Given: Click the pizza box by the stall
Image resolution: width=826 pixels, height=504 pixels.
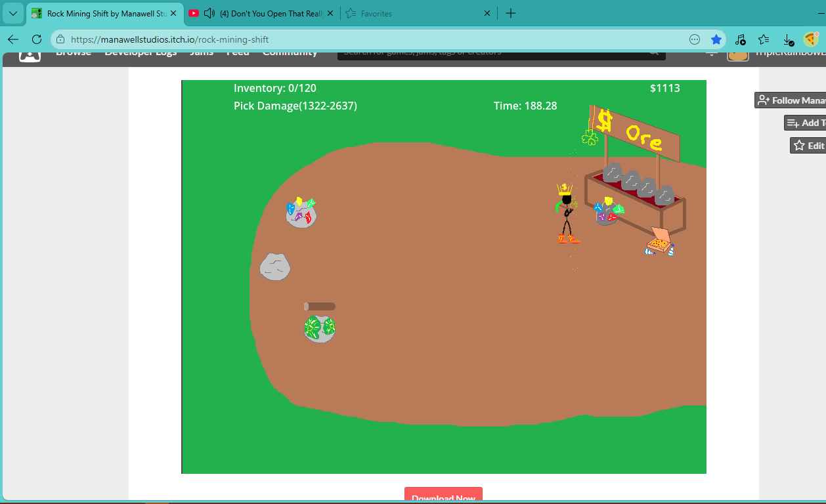Looking at the screenshot, I should pos(660,241).
